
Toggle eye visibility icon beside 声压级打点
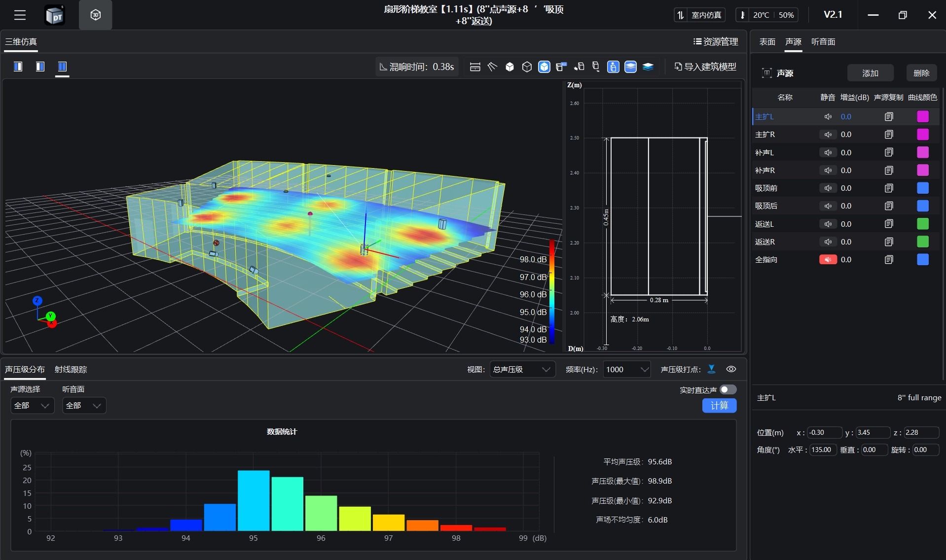pos(731,369)
